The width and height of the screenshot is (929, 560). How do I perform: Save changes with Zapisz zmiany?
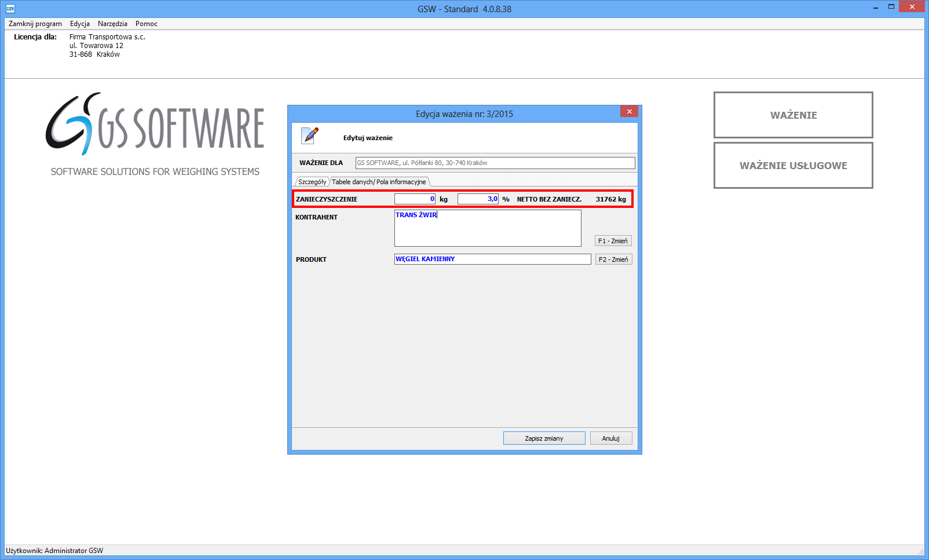click(544, 438)
